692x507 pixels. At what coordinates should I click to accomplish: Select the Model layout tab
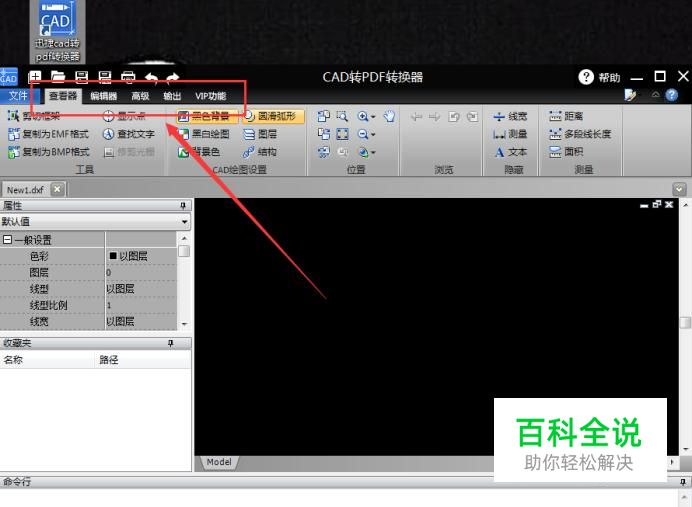(x=219, y=462)
